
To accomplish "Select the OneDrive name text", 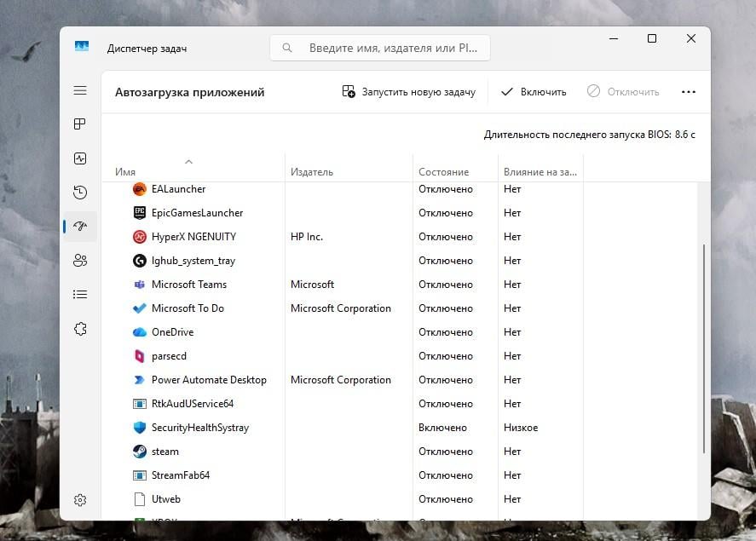I will tap(173, 332).
